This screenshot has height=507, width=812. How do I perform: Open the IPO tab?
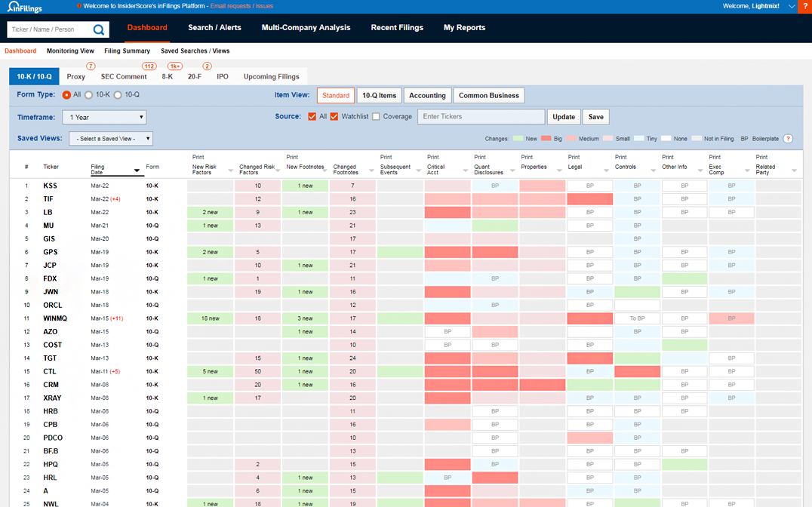(222, 77)
